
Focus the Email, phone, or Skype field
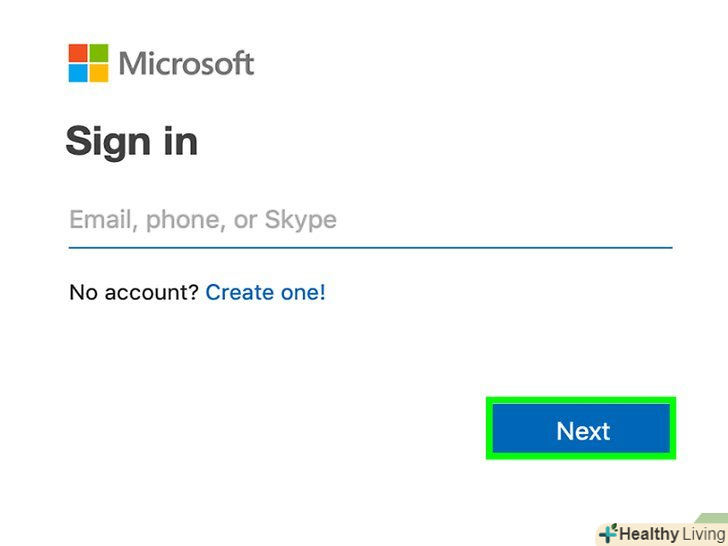[x=370, y=220]
